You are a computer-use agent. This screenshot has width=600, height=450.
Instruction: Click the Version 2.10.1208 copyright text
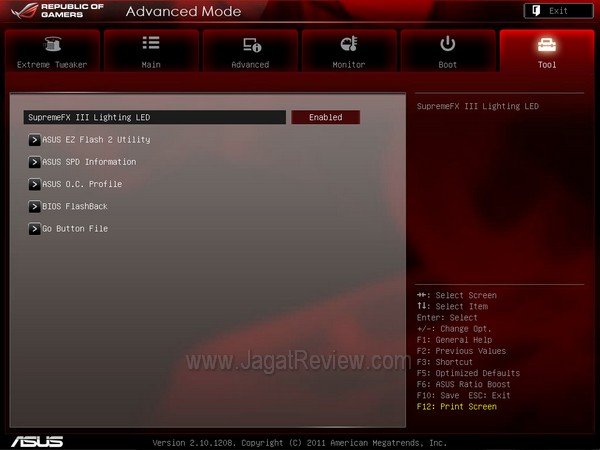click(300, 443)
